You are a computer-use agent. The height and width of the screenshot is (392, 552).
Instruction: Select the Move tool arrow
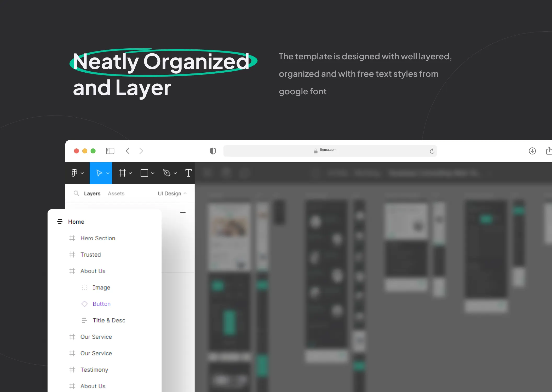pos(99,173)
